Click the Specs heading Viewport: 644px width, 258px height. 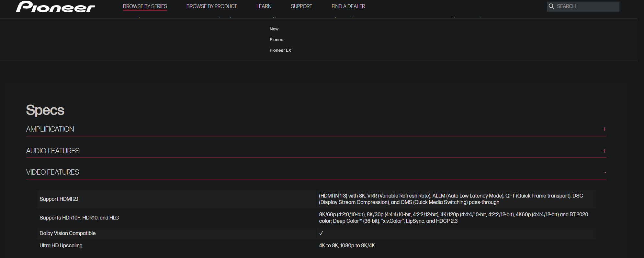45,110
